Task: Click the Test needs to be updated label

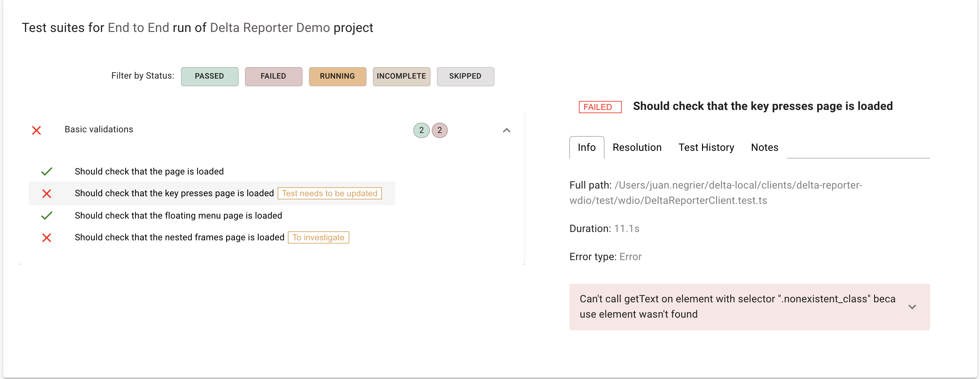Action: pos(330,193)
